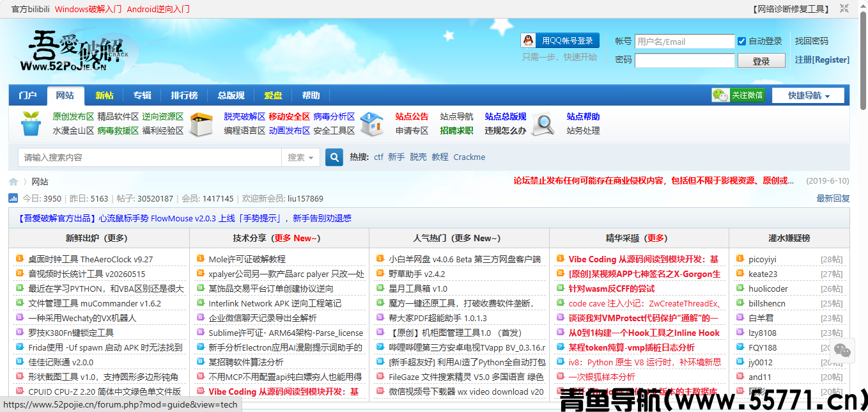
Task: Click the 密码 input field
Action: click(x=685, y=60)
